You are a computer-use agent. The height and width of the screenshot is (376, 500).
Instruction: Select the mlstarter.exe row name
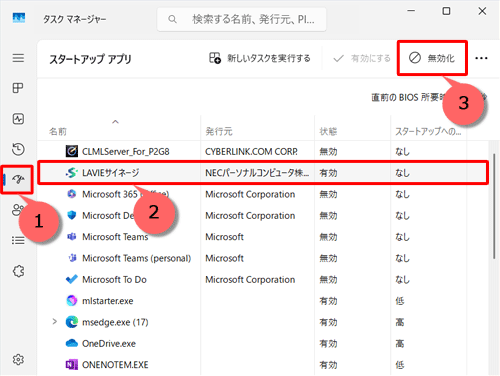point(108,301)
